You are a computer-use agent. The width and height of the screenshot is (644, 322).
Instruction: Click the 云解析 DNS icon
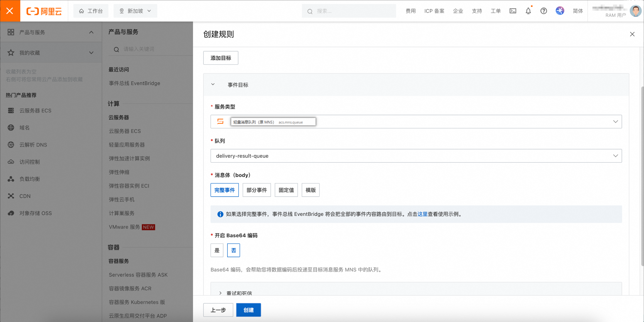tap(11, 145)
